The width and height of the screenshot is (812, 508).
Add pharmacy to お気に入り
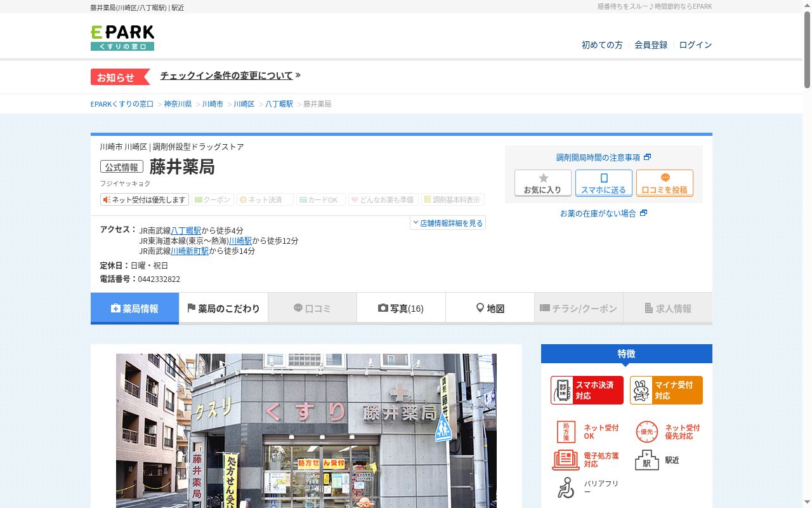(x=543, y=183)
